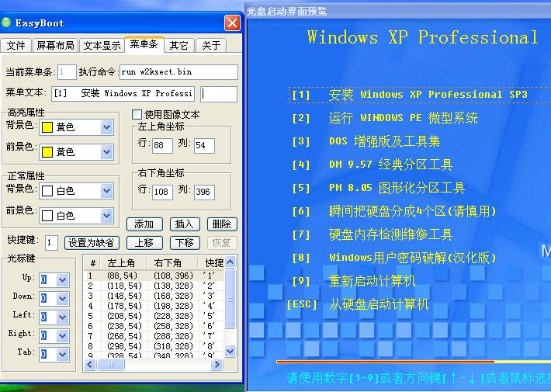Screen dimensions: 551x392
Task: Click the 快捷键 input field
Action: (51, 243)
